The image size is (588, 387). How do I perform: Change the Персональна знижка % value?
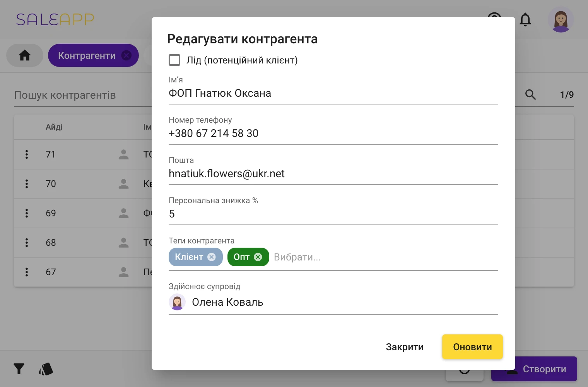click(333, 214)
